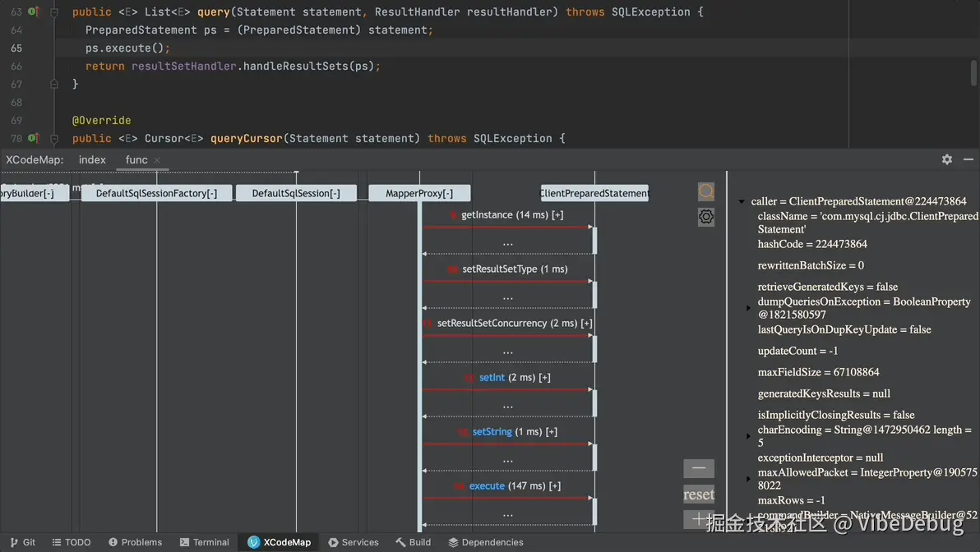
Task: Expand the setInt call via its [+]
Action: tap(545, 378)
